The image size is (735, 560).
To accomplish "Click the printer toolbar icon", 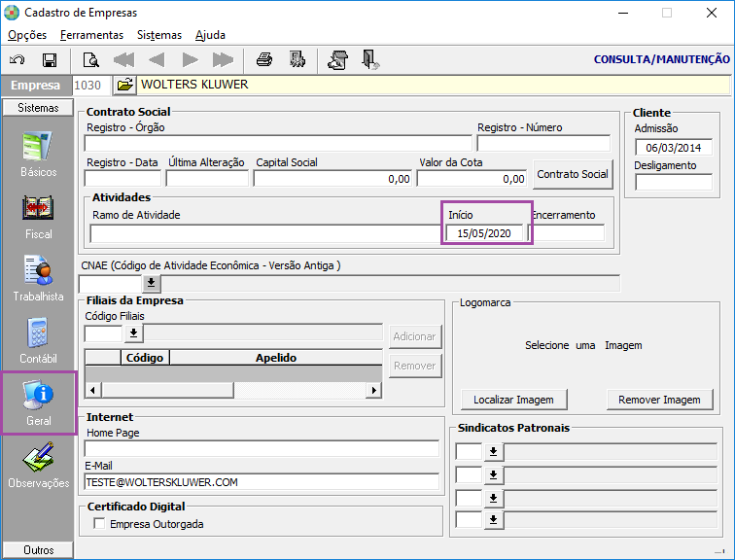I will tap(264, 60).
